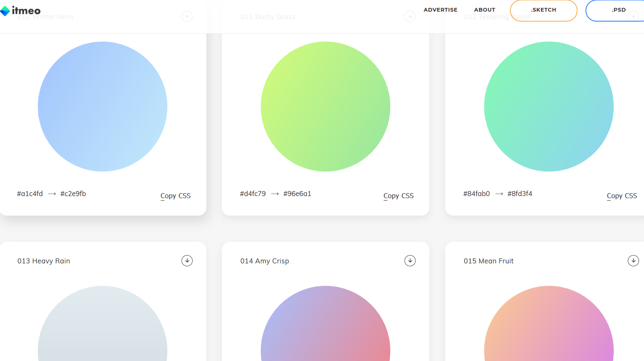Select the teal Tempting Azure gradient circle

pyautogui.click(x=549, y=106)
